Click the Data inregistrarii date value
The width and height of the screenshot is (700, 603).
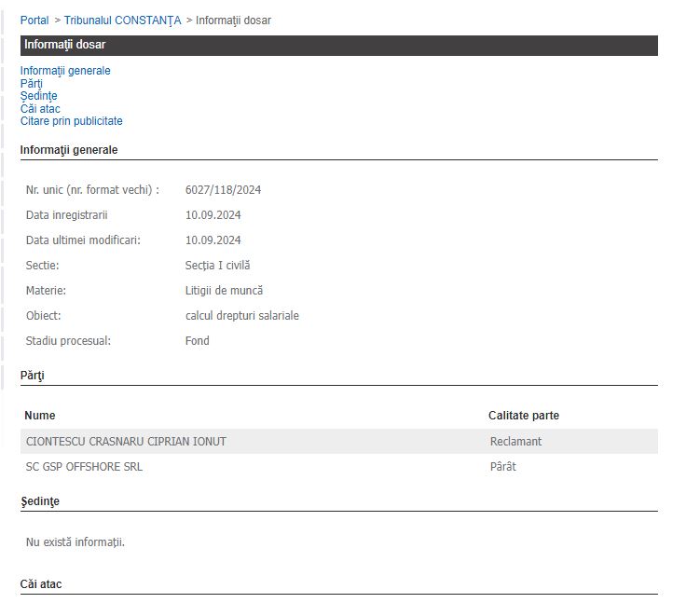213,215
